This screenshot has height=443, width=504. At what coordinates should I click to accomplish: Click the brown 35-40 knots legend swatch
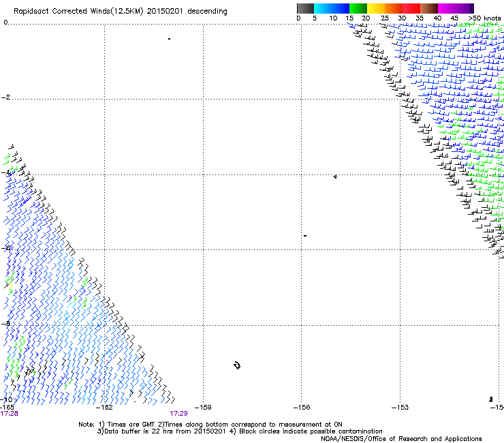(429, 8)
